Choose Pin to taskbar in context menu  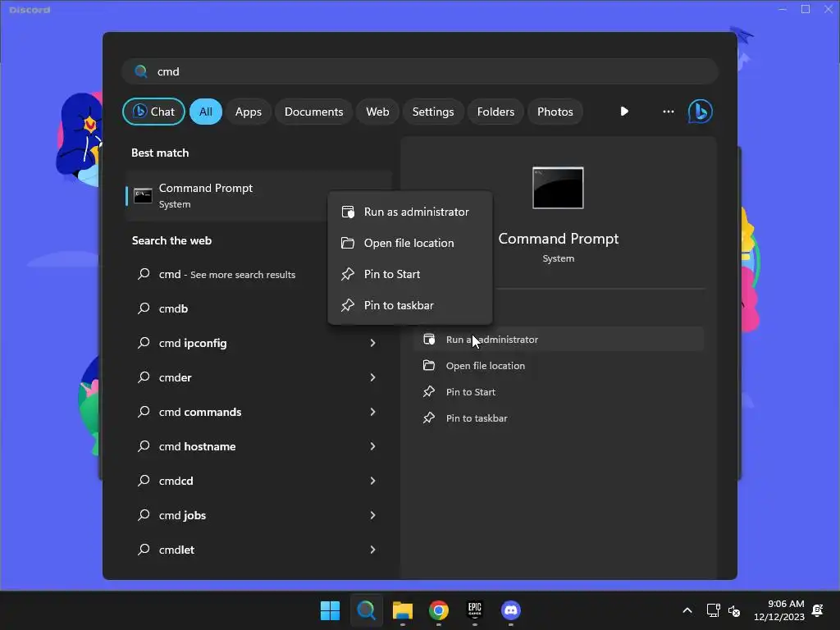click(x=410, y=305)
